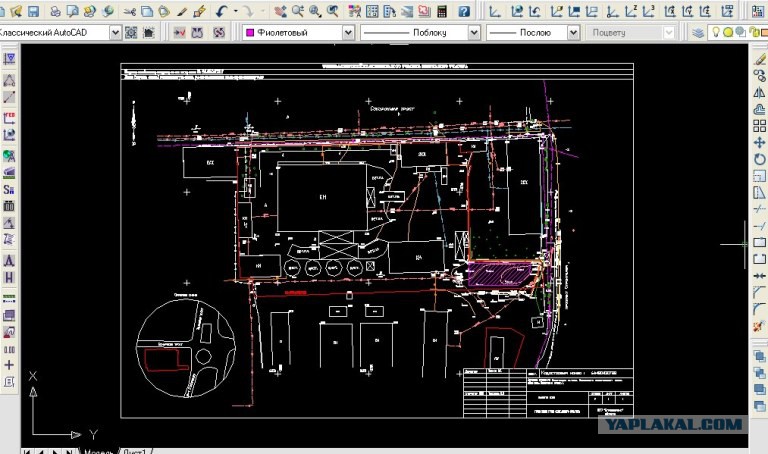Save the drawing with the floppy disk icon
This screenshot has width=768, height=454.
pos(33,11)
